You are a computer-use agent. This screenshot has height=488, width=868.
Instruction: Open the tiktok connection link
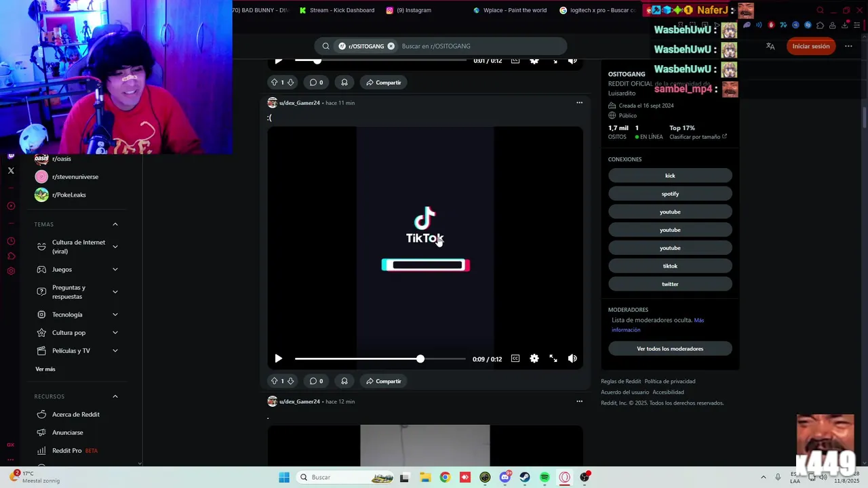[x=670, y=266]
